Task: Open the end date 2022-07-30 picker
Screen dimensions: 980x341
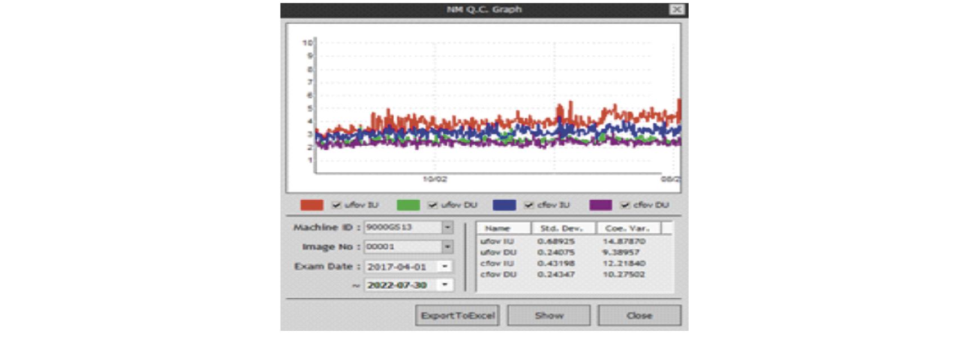Action: [x=445, y=285]
